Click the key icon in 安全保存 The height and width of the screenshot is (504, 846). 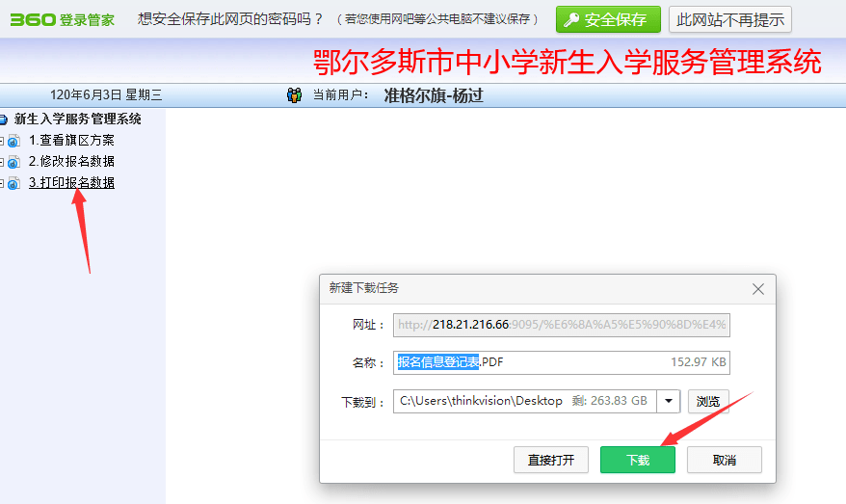571,20
